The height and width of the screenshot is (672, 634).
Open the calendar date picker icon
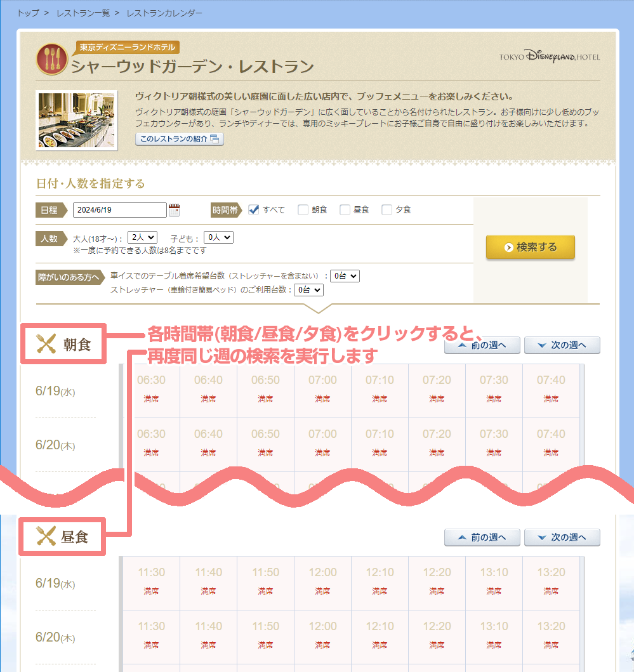pos(175,210)
